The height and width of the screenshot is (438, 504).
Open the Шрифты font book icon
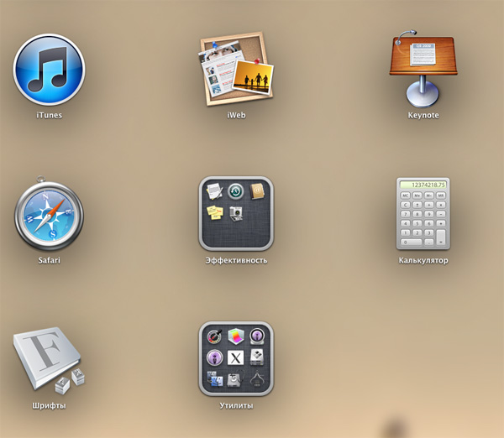coord(49,359)
